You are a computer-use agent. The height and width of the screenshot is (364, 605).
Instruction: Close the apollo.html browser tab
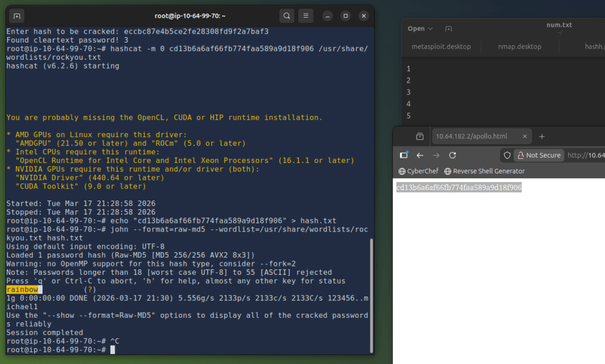(525, 136)
